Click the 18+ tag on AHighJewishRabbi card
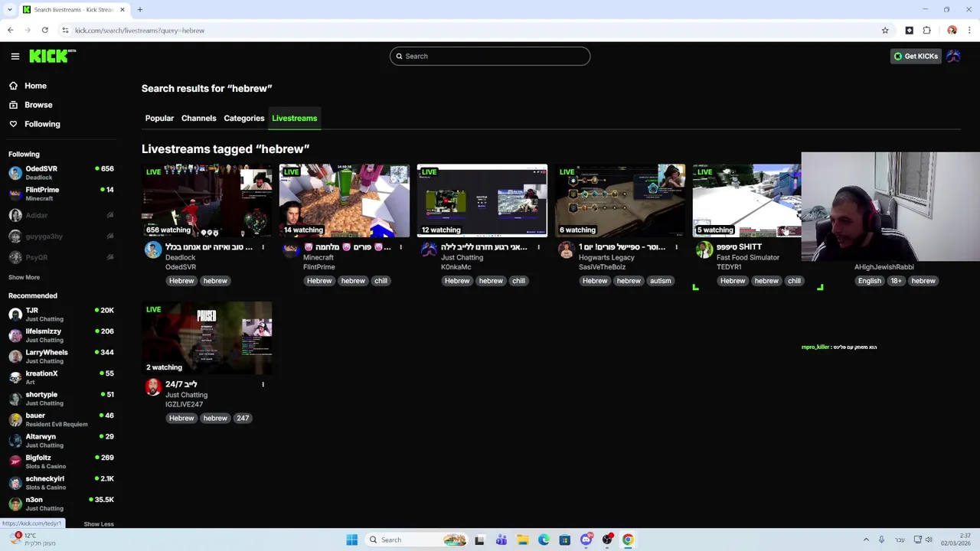 coord(896,281)
